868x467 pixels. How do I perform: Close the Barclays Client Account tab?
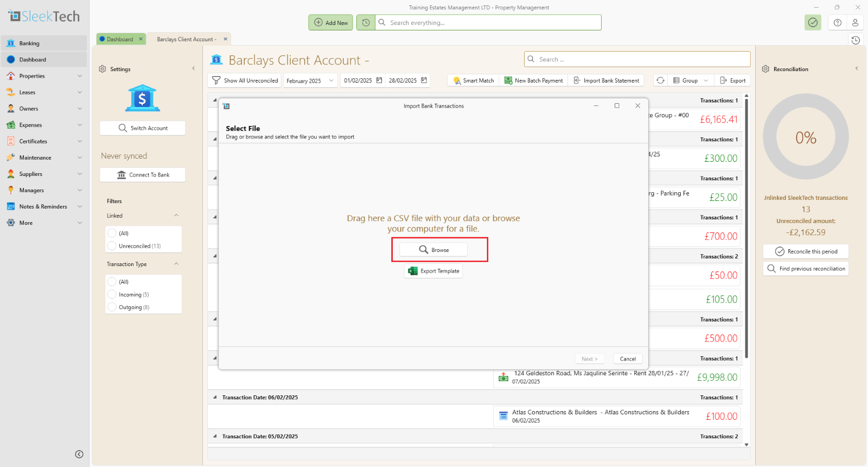[x=226, y=39]
